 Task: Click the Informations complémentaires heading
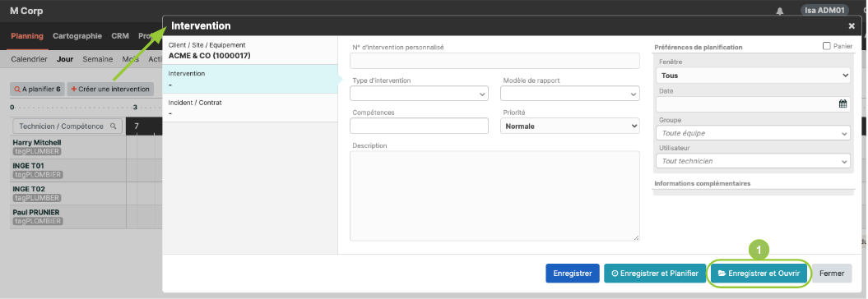point(703,183)
